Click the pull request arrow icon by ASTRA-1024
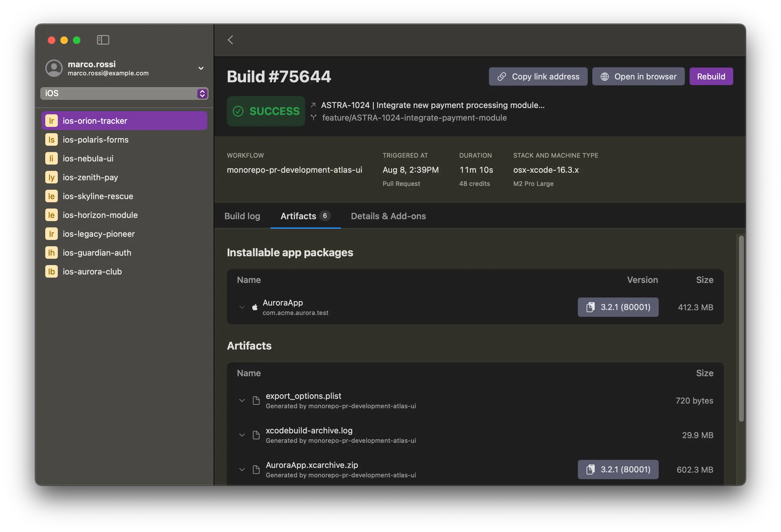The height and width of the screenshot is (532, 781). (x=313, y=105)
